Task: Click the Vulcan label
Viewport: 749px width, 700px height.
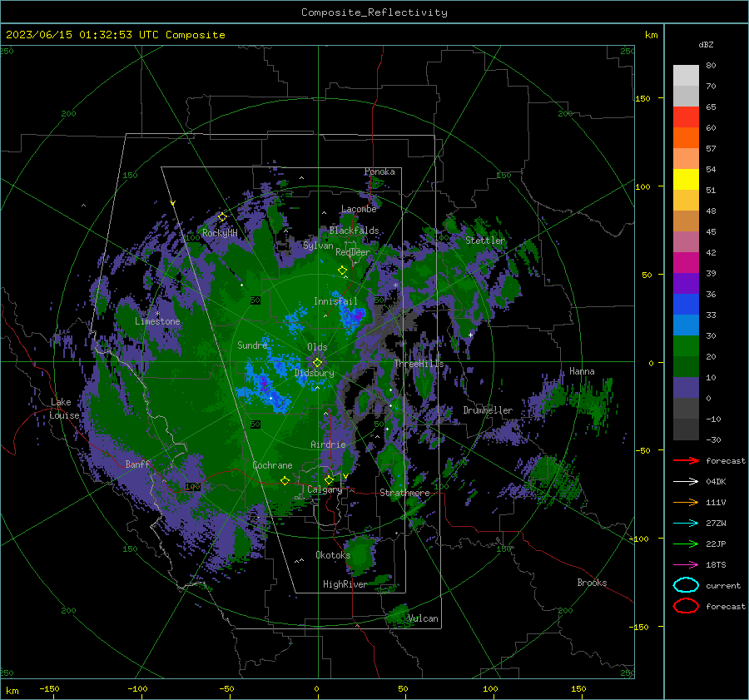Action: (x=423, y=618)
